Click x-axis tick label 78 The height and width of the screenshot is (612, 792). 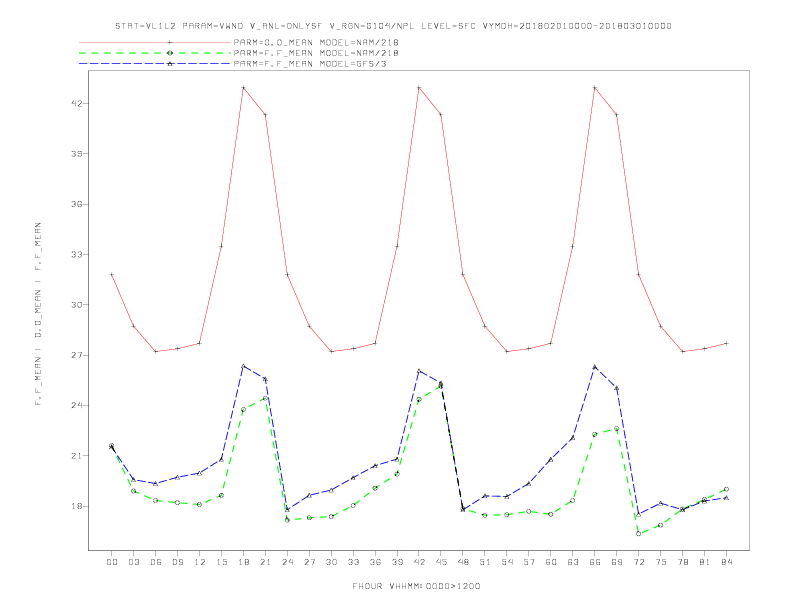point(683,562)
